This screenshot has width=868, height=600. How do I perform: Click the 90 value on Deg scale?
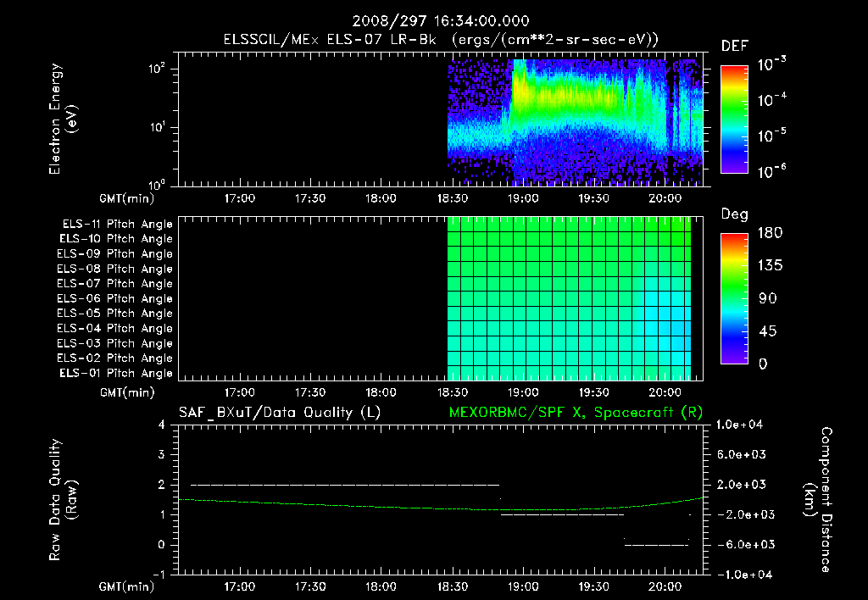[x=768, y=298]
